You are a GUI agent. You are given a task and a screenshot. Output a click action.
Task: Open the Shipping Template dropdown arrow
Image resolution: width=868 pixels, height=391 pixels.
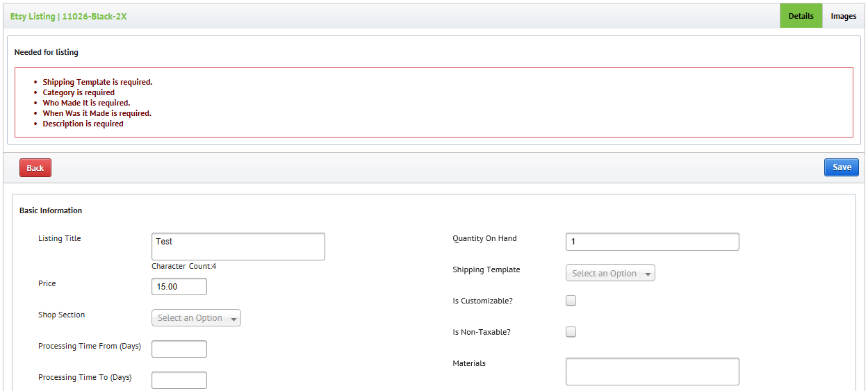coord(648,274)
